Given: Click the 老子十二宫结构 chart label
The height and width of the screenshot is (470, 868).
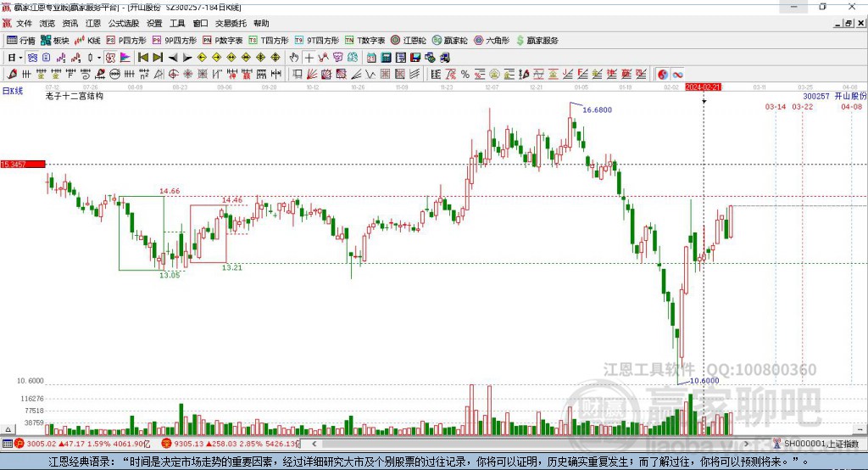Looking at the screenshot, I should coord(75,96).
